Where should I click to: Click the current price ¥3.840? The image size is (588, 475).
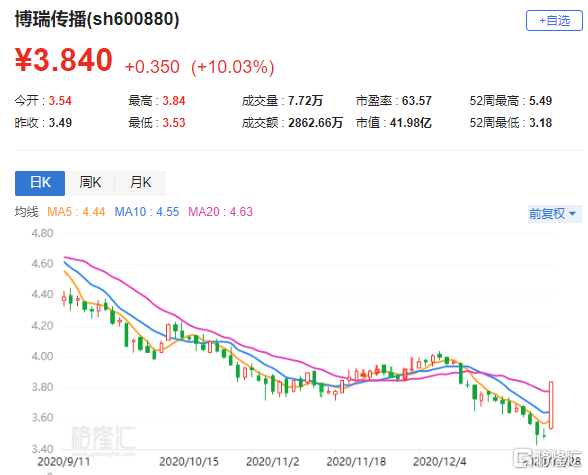[x=63, y=60]
